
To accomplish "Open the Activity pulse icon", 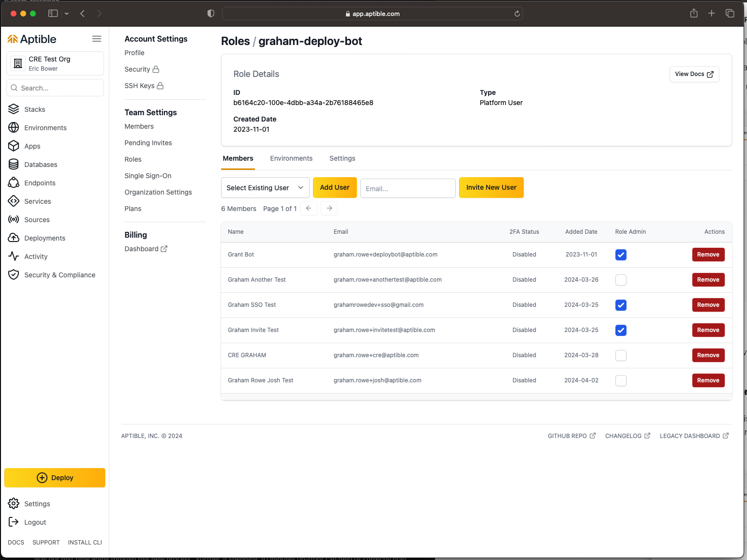I will [x=14, y=257].
